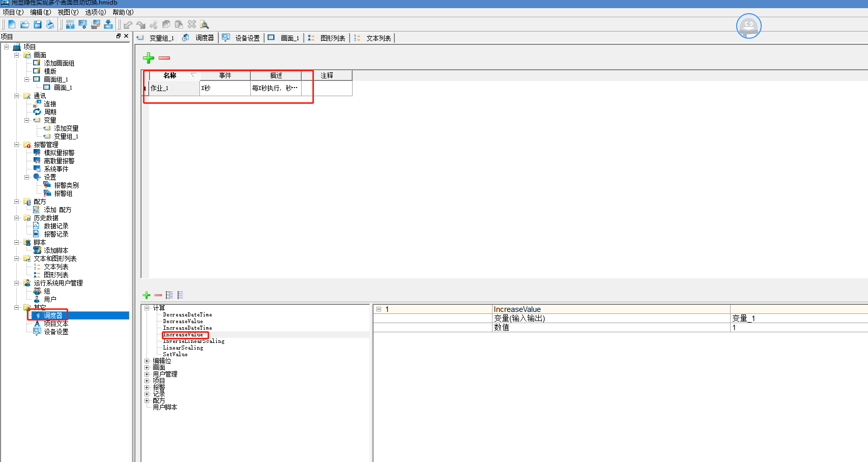Viewport: 868px width, 462px height.
Task: Open the 视图 menu
Action: [68, 12]
